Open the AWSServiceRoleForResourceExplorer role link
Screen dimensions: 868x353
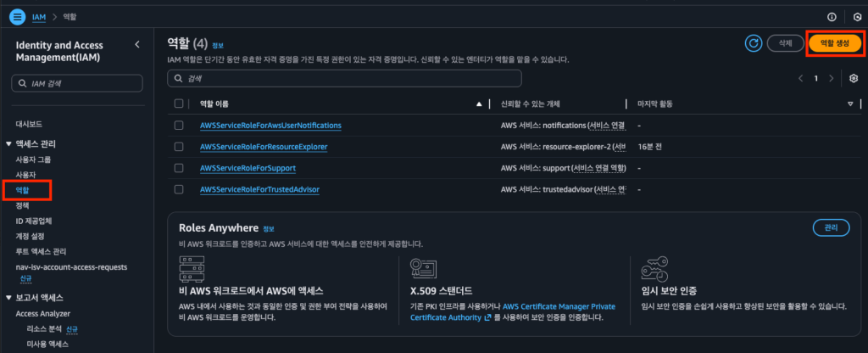point(264,147)
